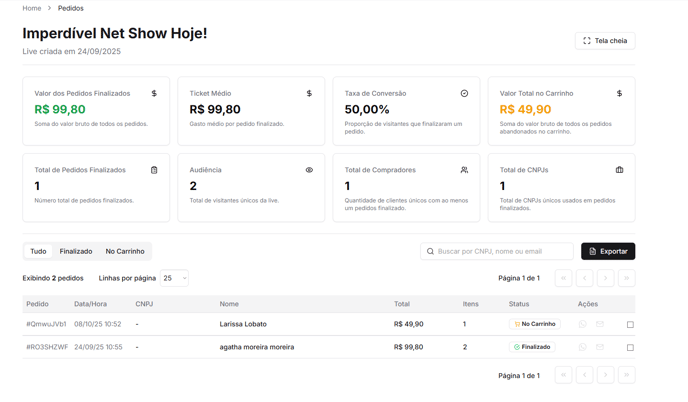
Task: Click the Tela cheia button
Action: click(605, 41)
